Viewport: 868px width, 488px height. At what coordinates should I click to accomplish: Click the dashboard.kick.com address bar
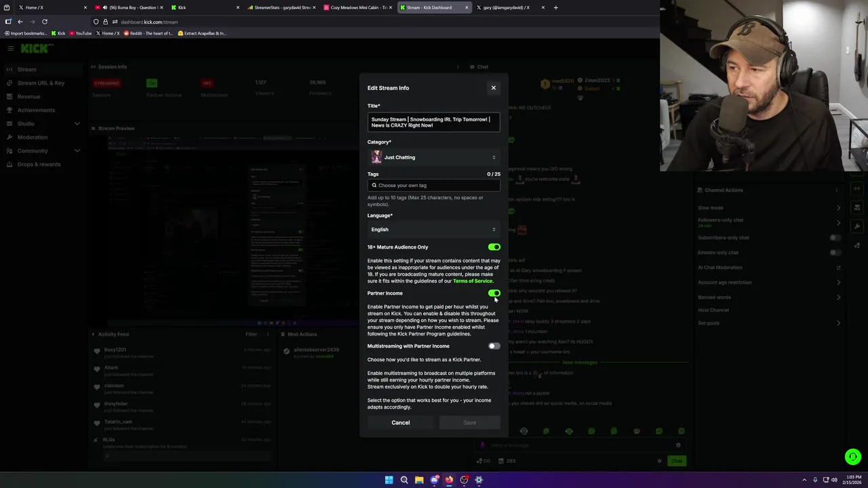(373, 22)
